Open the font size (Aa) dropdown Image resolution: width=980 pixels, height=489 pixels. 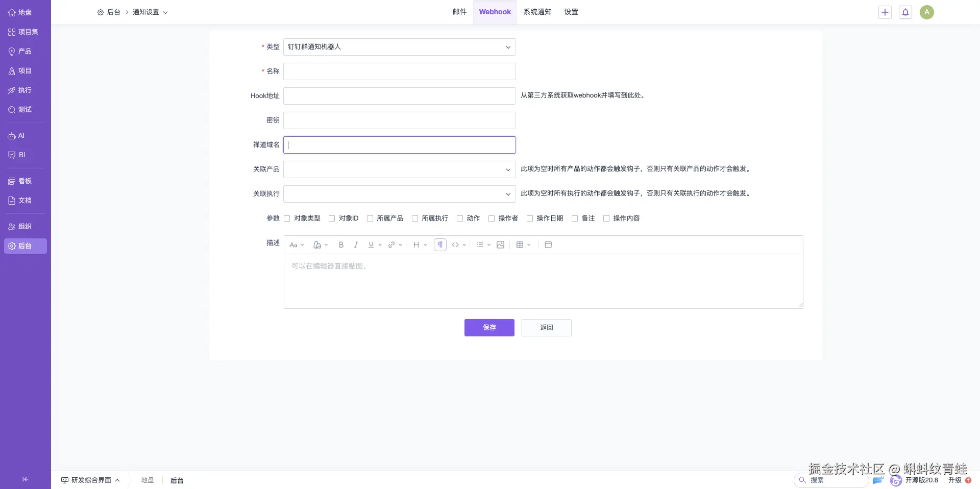[297, 245]
